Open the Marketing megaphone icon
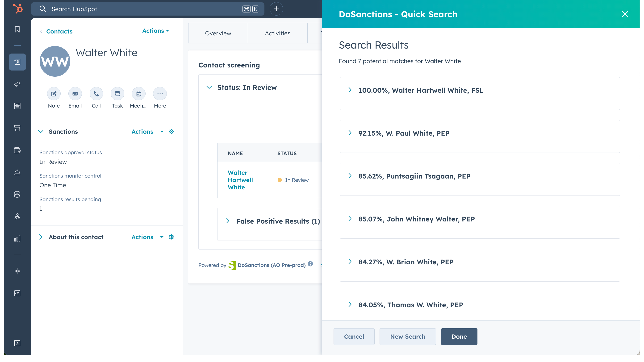Image resolution: width=644 pixels, height=362 pixels. pyautogui.click(x=17, y=84)
